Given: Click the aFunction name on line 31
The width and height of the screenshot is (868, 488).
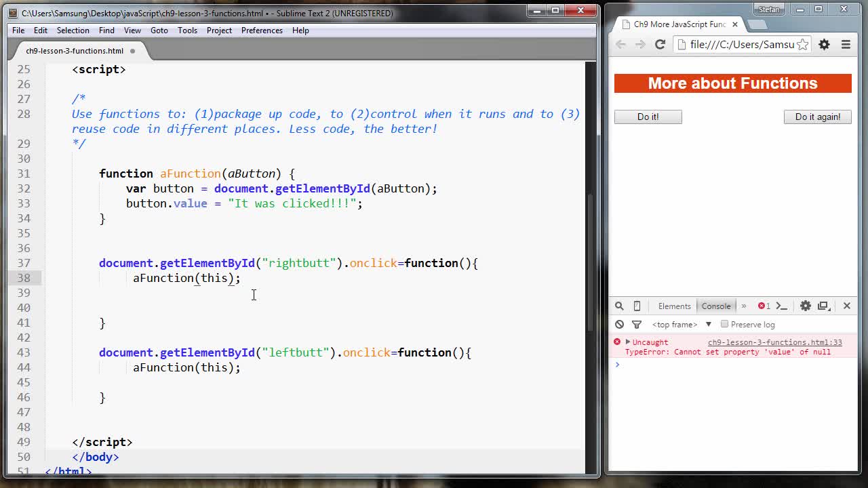Looking at the screenshot, I should pos(190,174).
